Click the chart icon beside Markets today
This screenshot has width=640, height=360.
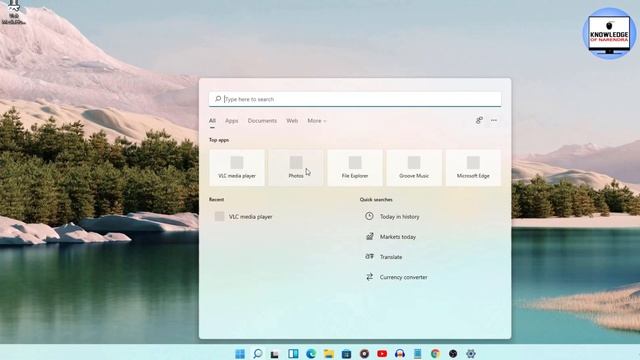pos(369,236)
